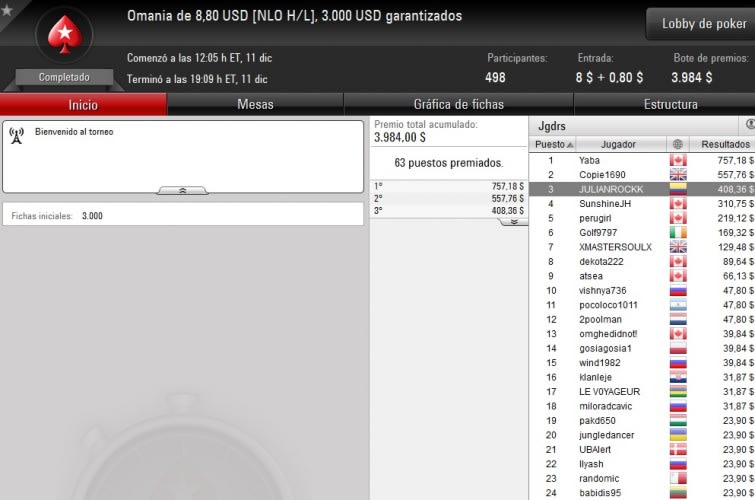Click Argentina flag next to pocoloco1011
The image size is (755, 500).
[x=678, y=305]
